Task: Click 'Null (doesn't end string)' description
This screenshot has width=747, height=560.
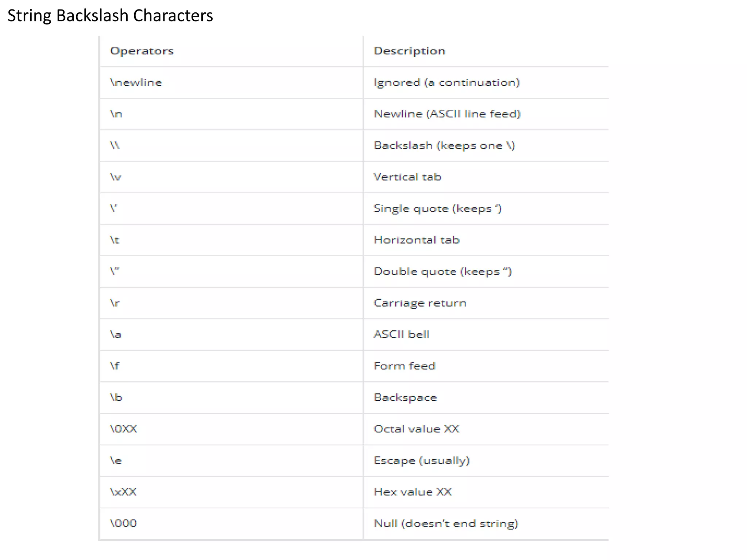Action: click(x=446, y=524)
